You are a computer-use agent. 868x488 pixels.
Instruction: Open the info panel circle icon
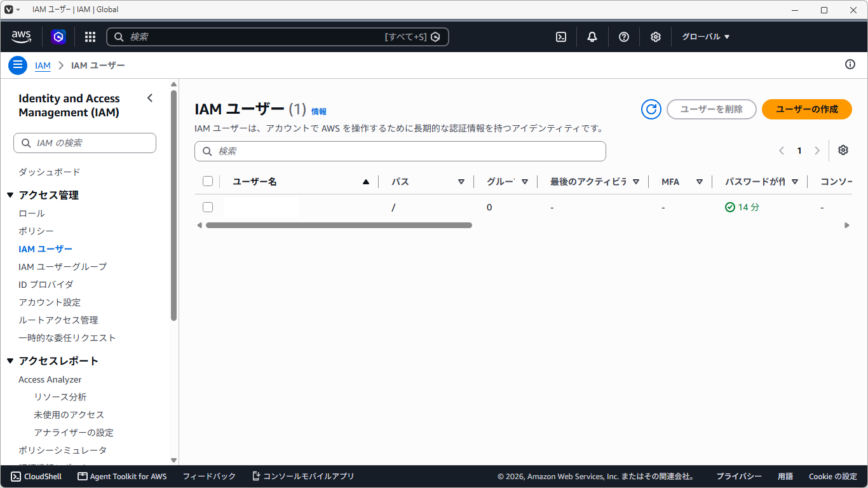pyautogui.click(x=850, y=64)
